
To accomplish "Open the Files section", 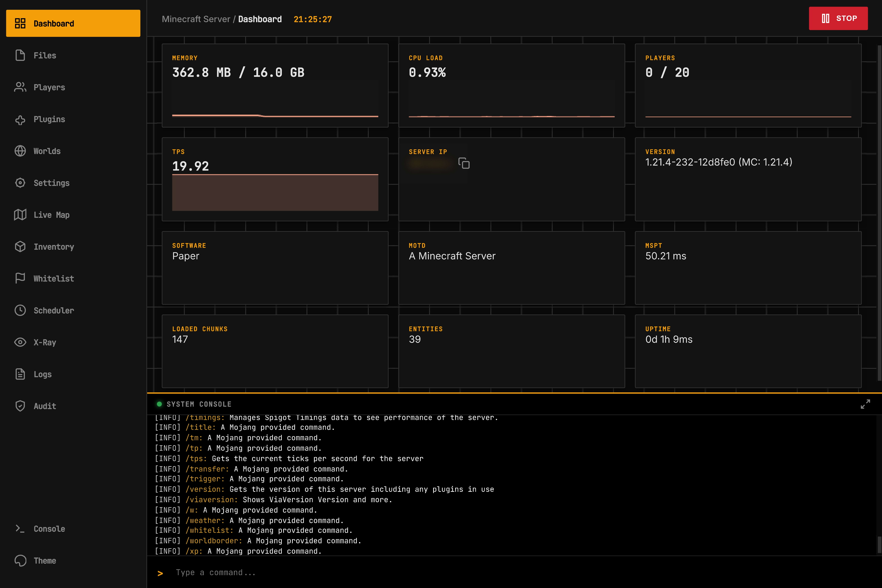I will coord(45,55).
